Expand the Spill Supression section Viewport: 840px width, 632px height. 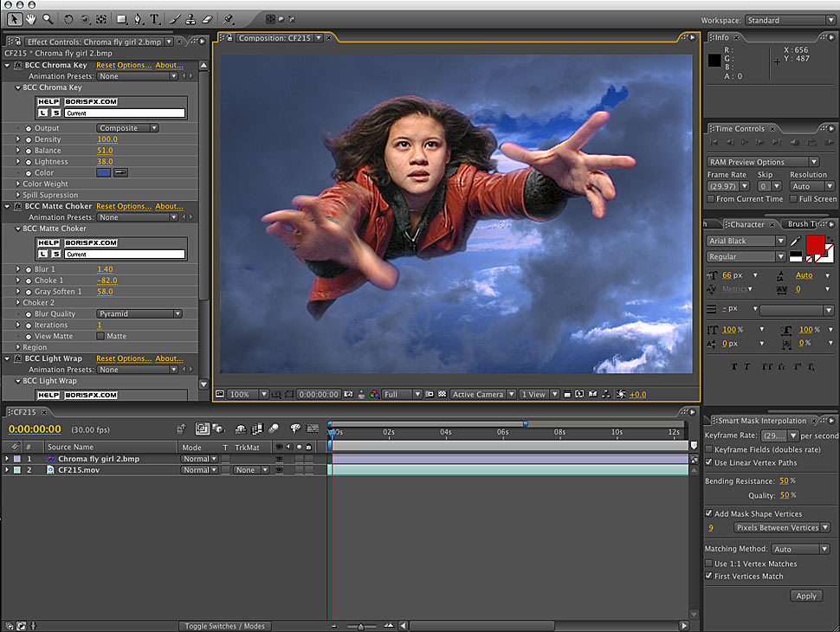coord(18,195)
